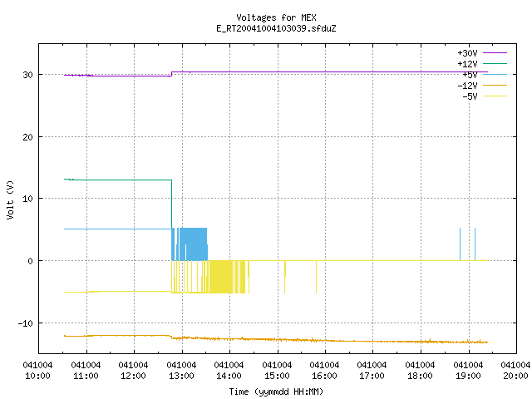Viewport: 532px width, 399px height.
Task: Click the solid yellow -5V oscillation block
Action: point(221,277)
